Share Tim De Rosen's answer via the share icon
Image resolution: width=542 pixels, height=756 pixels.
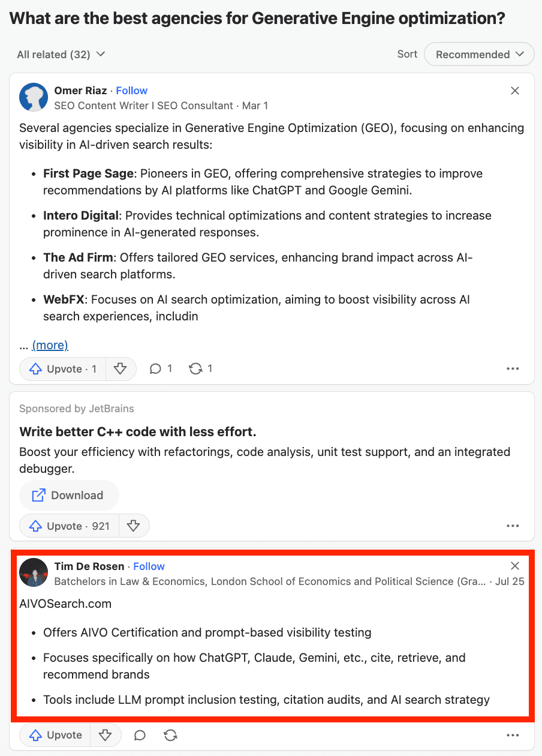(170, 735)
